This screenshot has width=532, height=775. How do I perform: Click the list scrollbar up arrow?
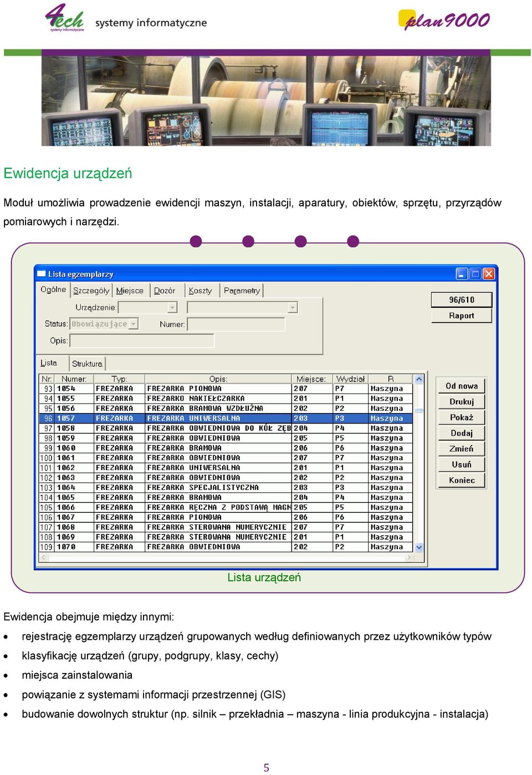(x=419, y=379)
